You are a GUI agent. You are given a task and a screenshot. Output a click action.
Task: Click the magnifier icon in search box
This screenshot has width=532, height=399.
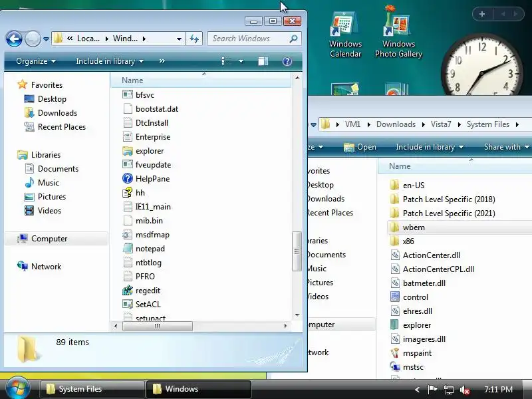pyautogui.click(x=293, y=39)
